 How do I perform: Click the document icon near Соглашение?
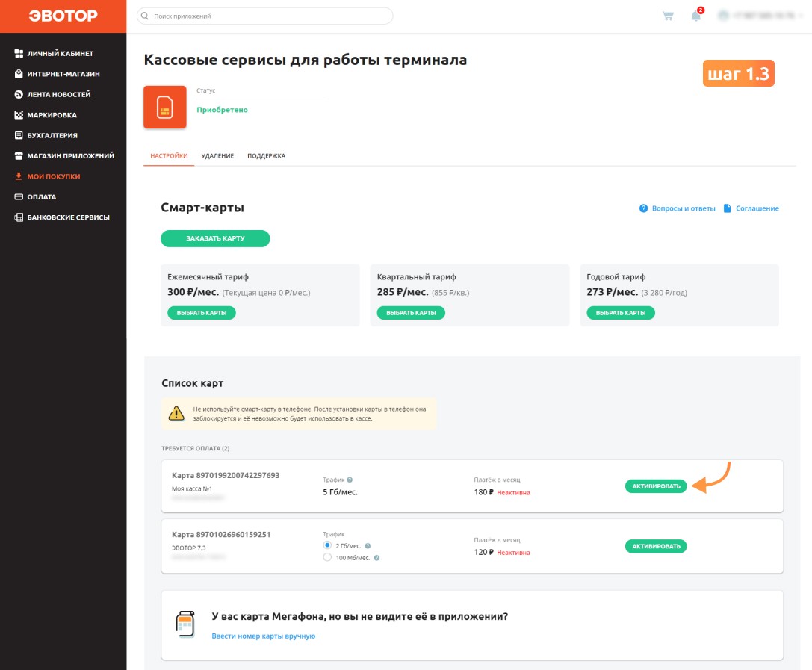pyautogui.click(x=727, y=208)
